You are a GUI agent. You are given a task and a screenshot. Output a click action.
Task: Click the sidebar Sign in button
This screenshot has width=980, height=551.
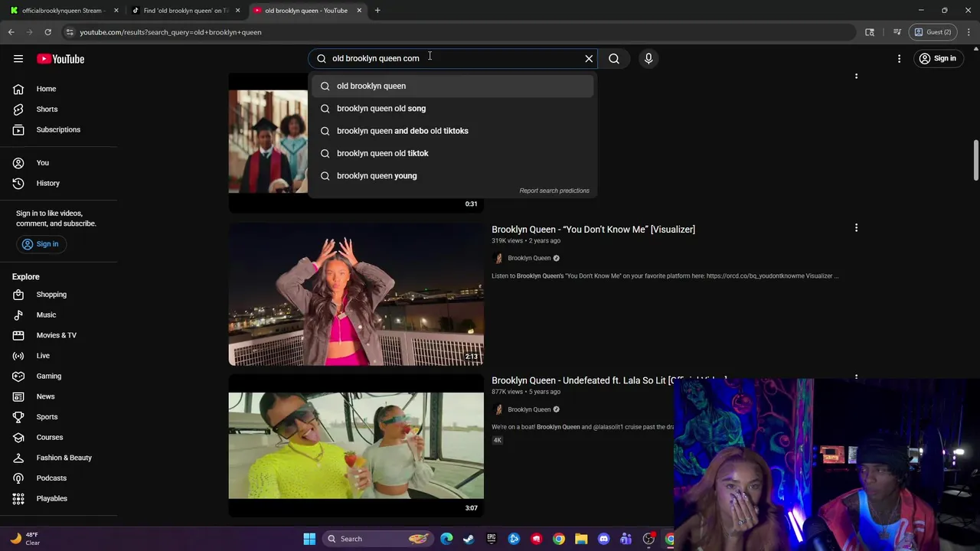click(40, 244)
